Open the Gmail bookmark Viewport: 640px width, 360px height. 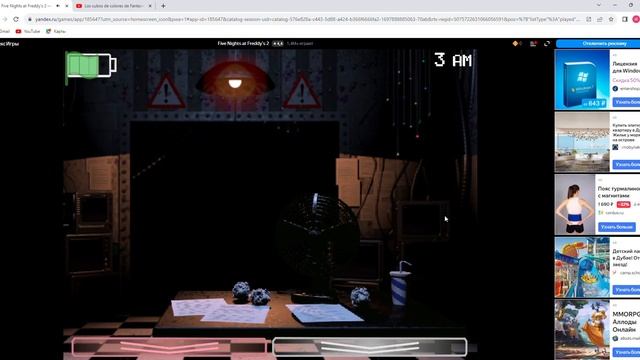point(4,31)
